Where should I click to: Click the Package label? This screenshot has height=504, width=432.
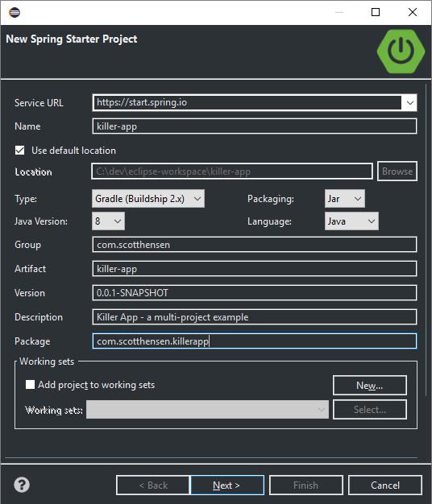coord(32,341)
